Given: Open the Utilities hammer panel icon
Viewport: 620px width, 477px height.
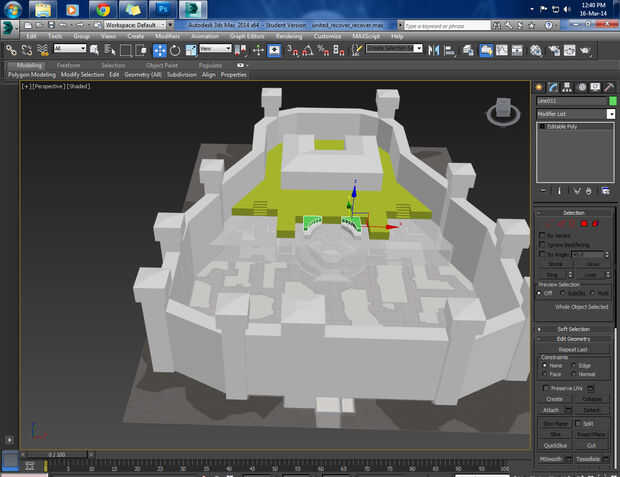Looking at the screenshot, I should [x=608, y=87].
